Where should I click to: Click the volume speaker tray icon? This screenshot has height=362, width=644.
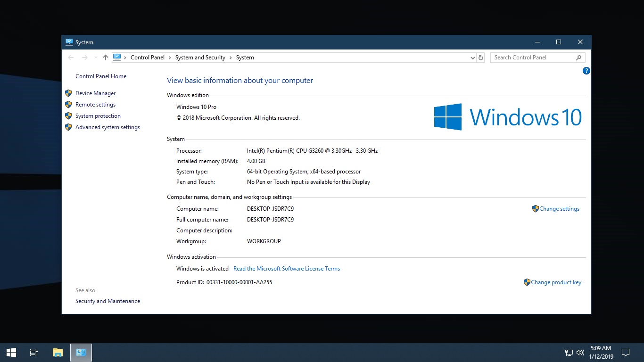click(580, 353)
